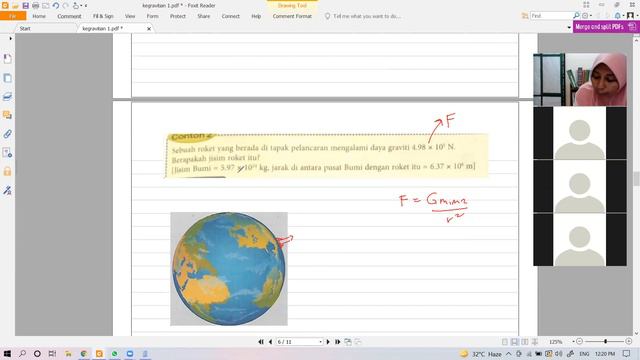Open the Comment ribbon tab
Viewport: 640px width, 360px height.
click(69, 16)
